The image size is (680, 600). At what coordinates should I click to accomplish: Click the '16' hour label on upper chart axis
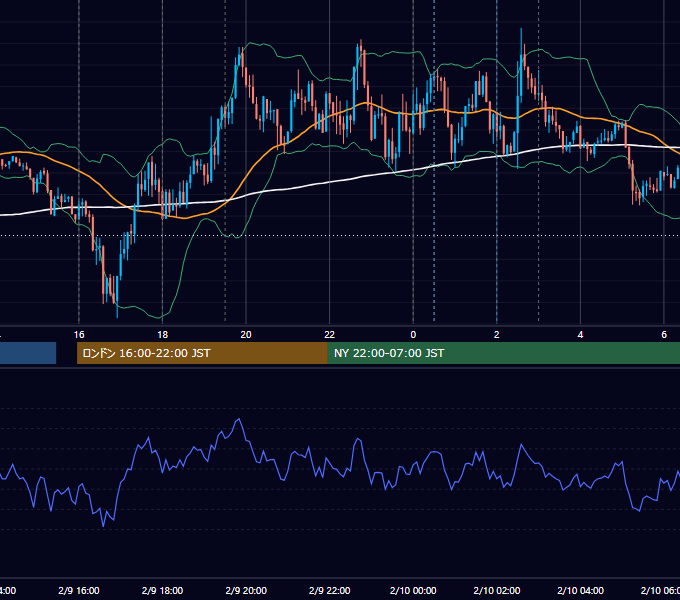point(79,335)
